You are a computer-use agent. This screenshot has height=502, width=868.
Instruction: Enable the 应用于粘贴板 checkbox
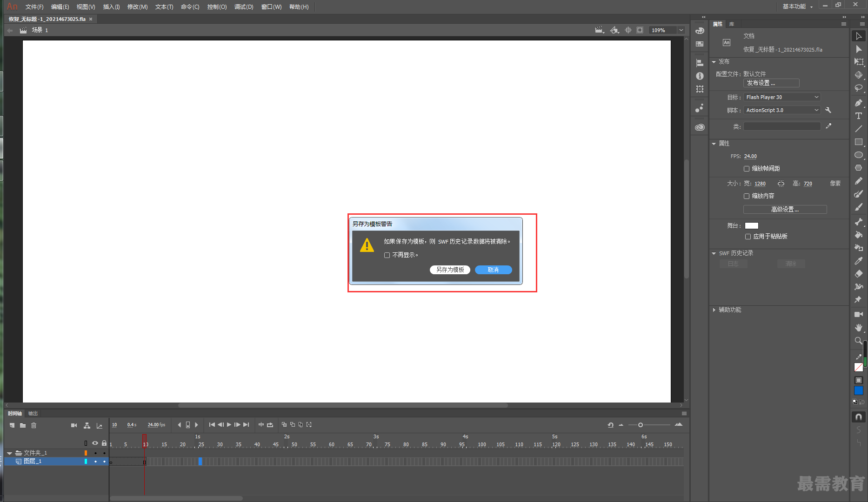748,237
